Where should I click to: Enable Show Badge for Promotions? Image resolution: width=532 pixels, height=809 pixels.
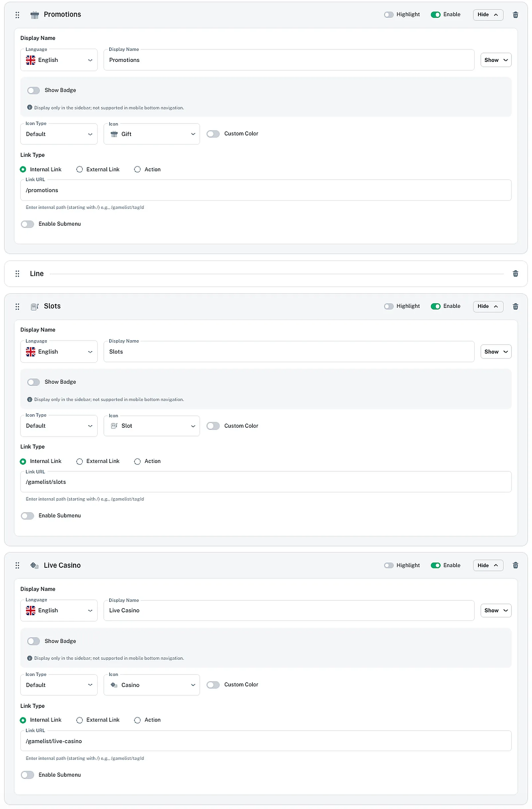33,90
